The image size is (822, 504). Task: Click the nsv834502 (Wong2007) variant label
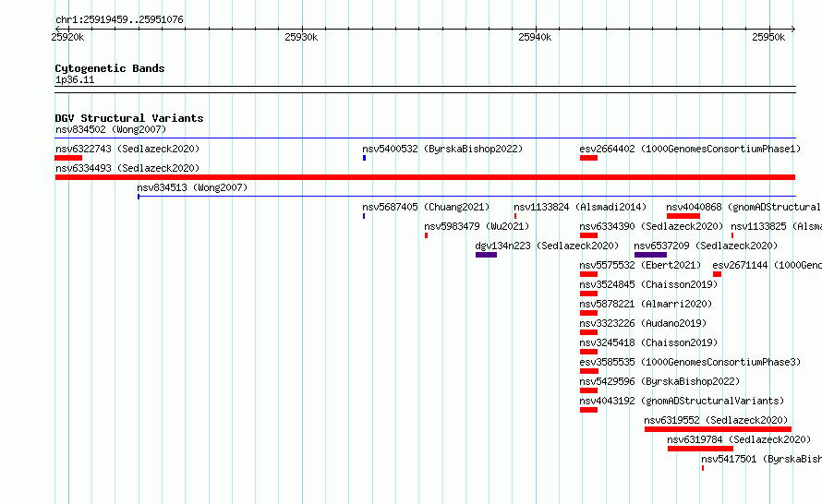111,129
